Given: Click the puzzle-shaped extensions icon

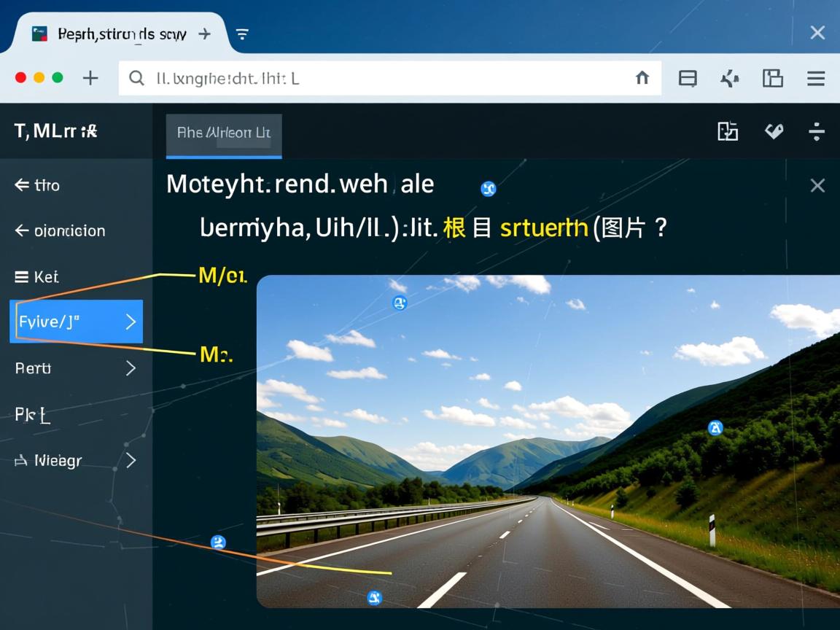Looking at the screenshot, I should pyautogui.click(x=730, y=79).
